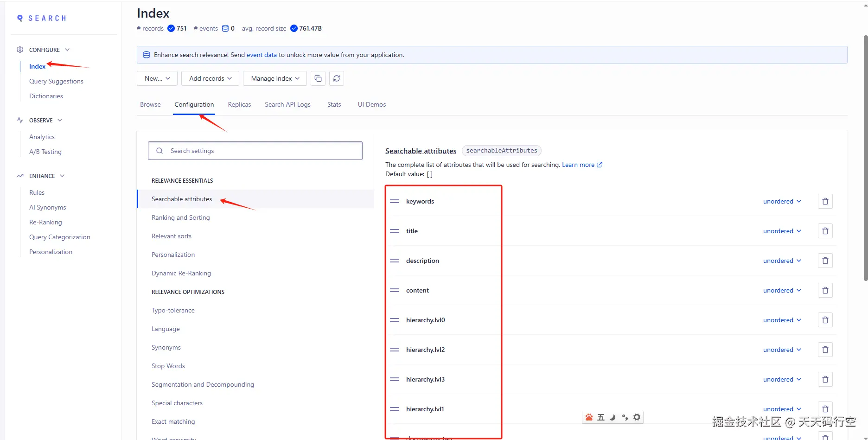This screenshot has width=868, height=440.
Task: Click the Enhance trend icon in sidebar
Action: (20, 176)
